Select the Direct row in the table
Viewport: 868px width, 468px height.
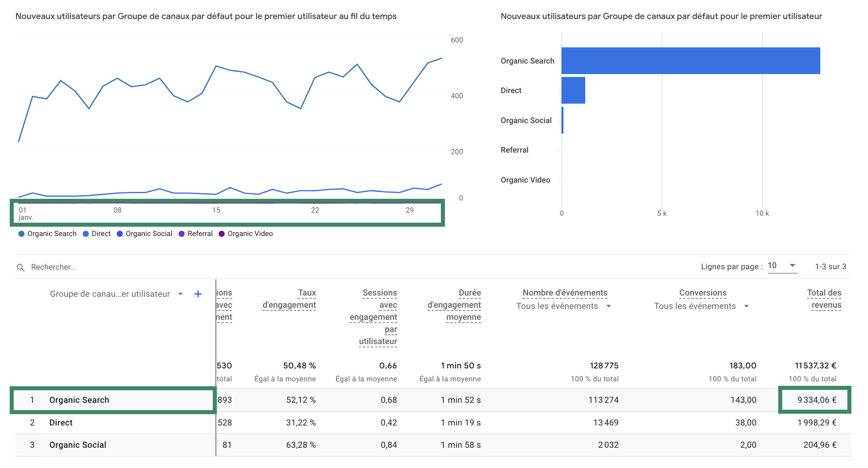tap(61, 423)
